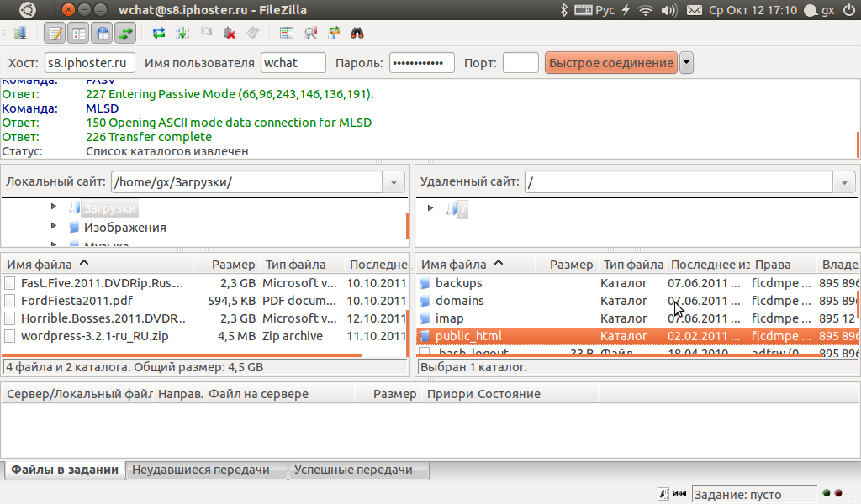Select Изображения folder in local tree
Viewport: 861px width, 504px height.
pos(124,228)
